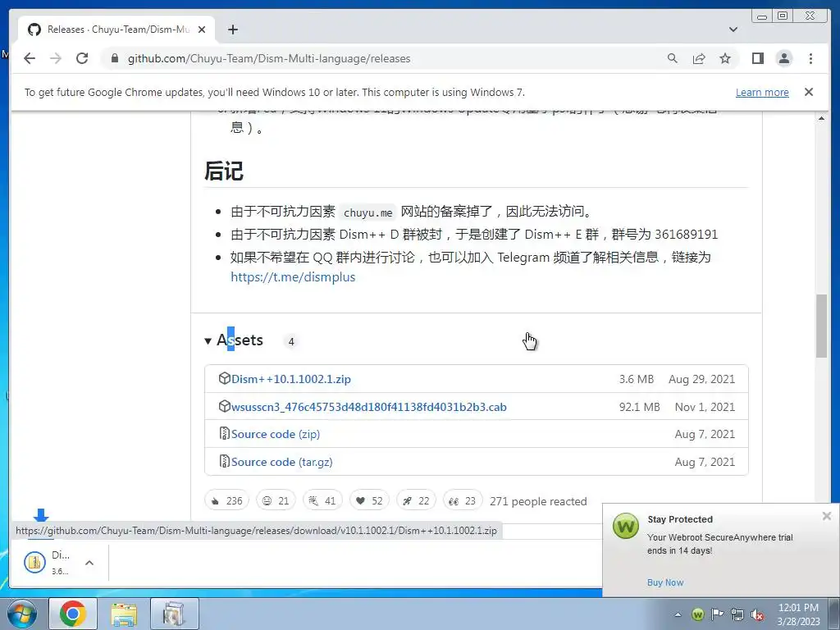840x630 pixels.
Task: Open the new tab plus button
Action: click(x=232, y=30)
